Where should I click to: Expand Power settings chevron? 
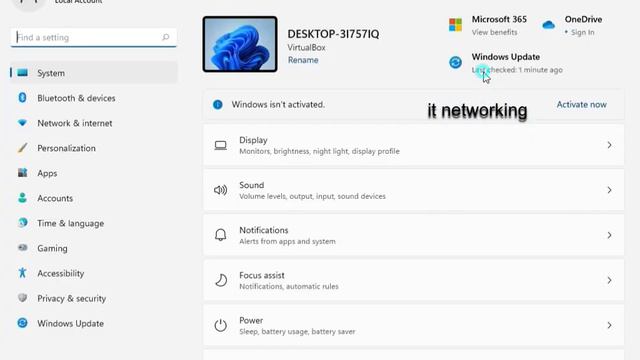pos(609,325)
